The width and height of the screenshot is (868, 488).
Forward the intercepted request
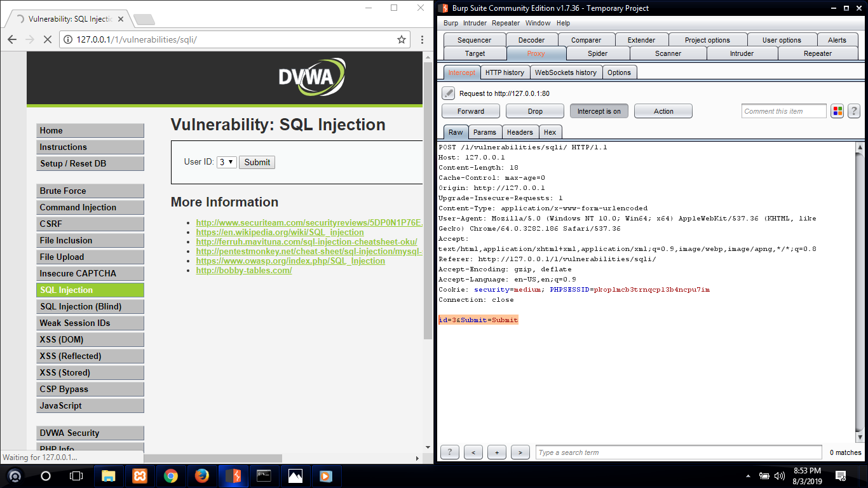pos(471,111)
